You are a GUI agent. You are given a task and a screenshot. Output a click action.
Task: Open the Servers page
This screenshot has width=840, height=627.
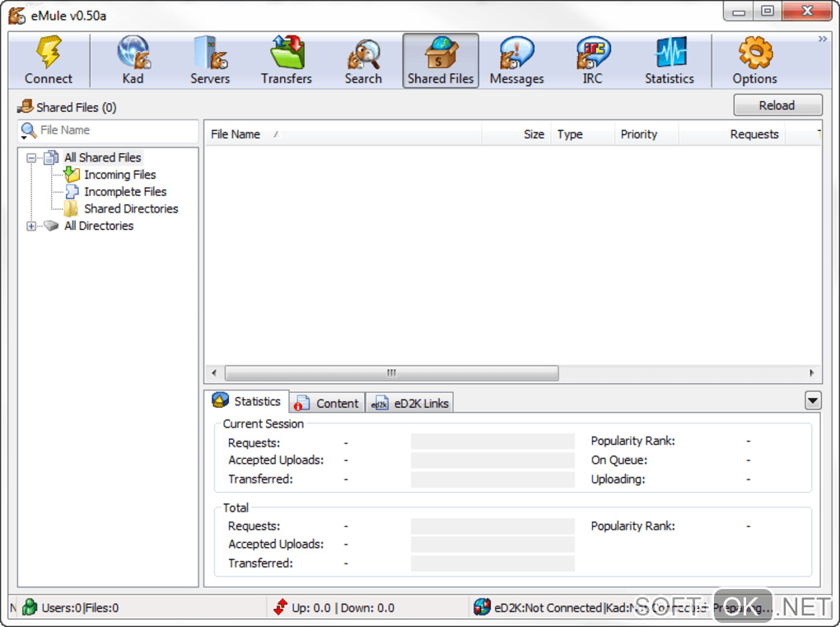pos(210,60)
